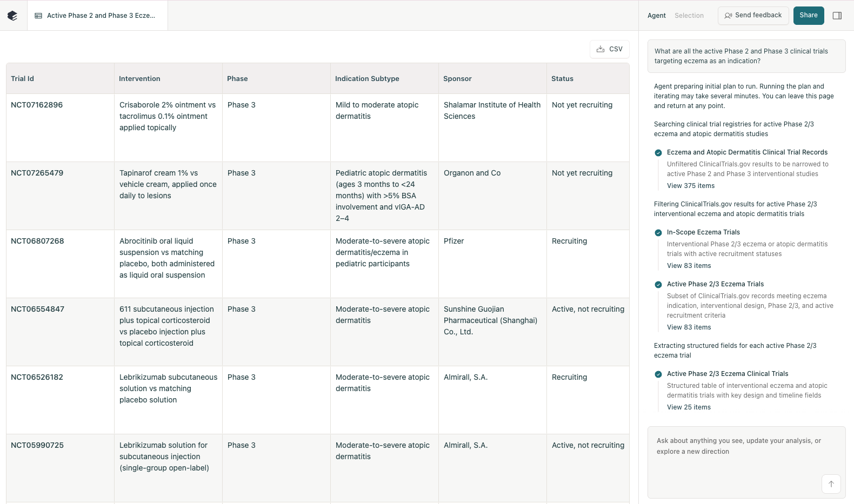Screen dimensions: 854x504
Task: Click the app logo icon at top left
Action: pyautogui.click(x=12, y=16)
